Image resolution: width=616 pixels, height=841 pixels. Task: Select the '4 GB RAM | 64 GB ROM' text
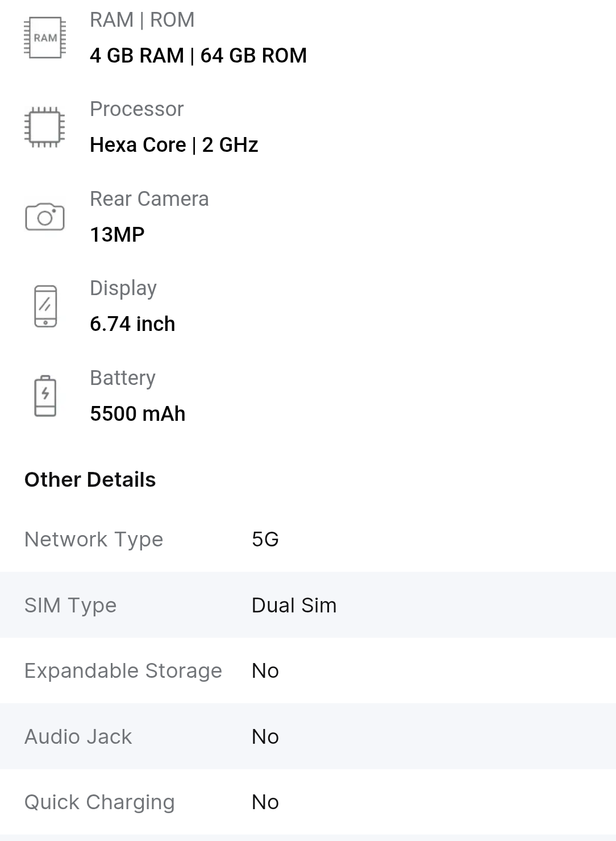[x=198, y=55]
